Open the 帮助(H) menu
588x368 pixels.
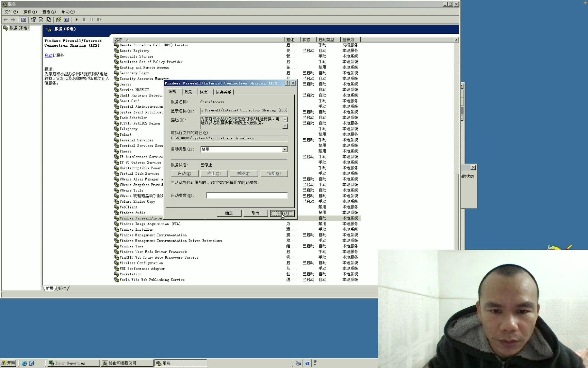pos(68,12)
